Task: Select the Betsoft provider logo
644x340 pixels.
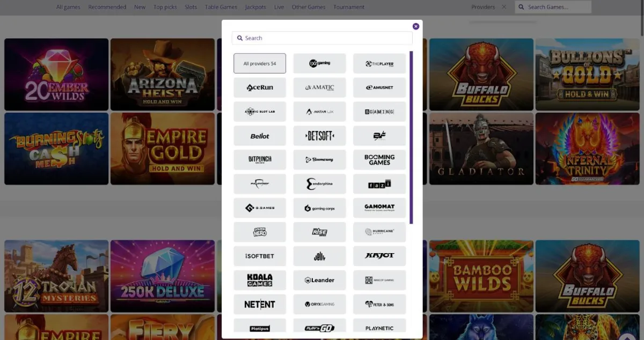Action: [320, 136]
